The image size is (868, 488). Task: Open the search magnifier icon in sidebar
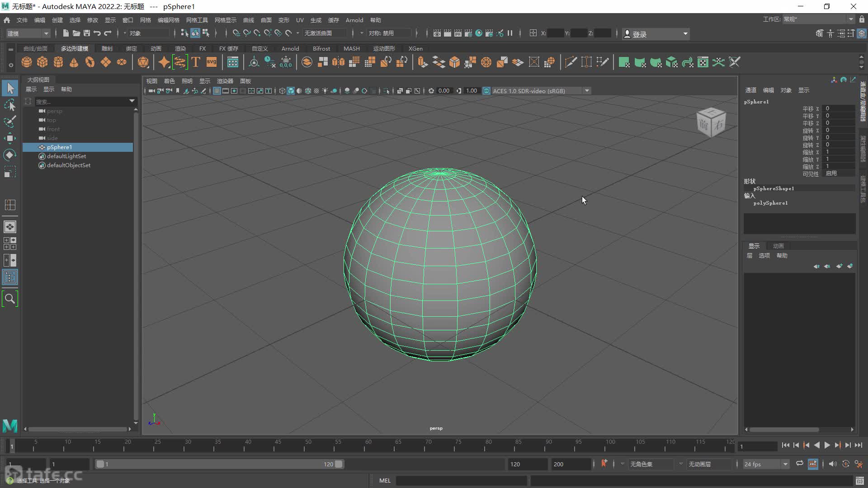[x=10, y=299]
